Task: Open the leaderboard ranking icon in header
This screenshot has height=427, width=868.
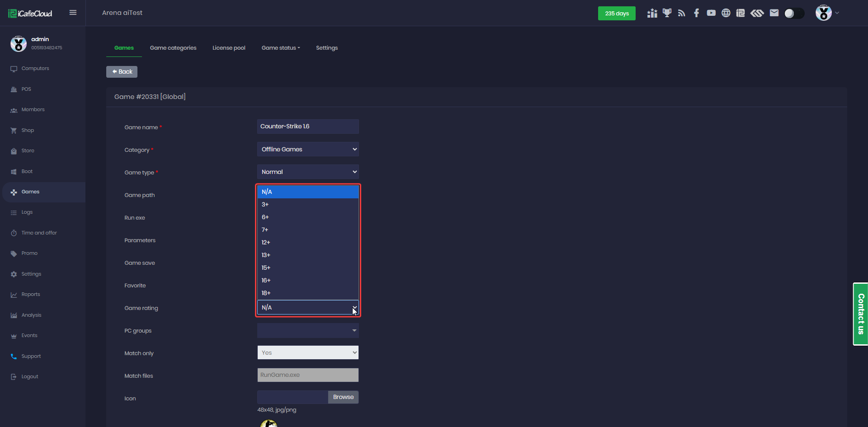Action: click(652, 13)
